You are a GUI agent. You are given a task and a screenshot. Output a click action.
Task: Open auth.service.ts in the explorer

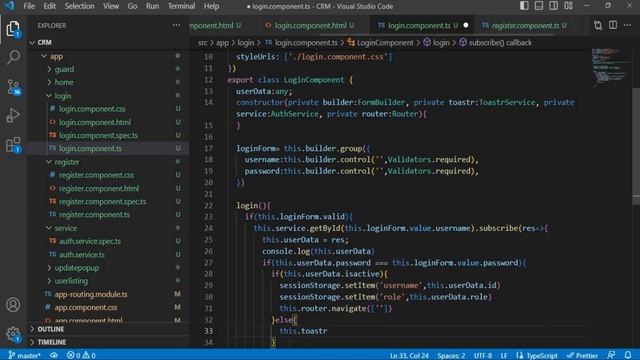pyautogui.click(x=108, y=255)
